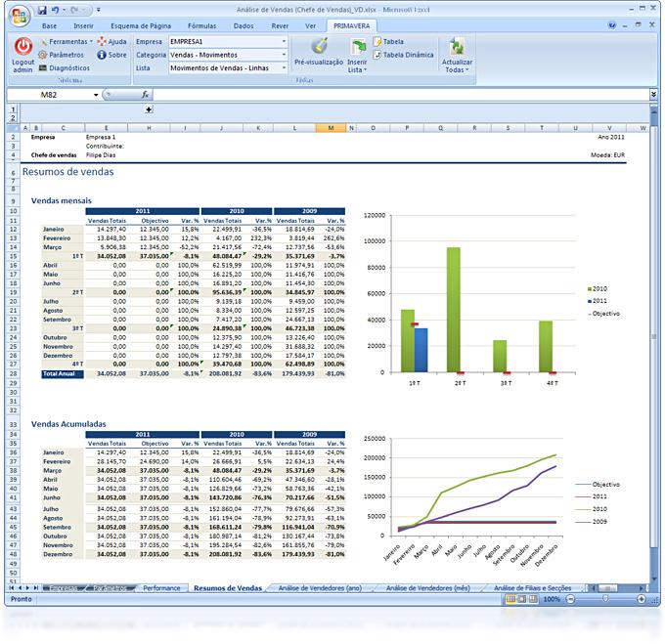Click the Logout admin power icon
This screenshot has width=665, height=644.
(x=23, y=46)
